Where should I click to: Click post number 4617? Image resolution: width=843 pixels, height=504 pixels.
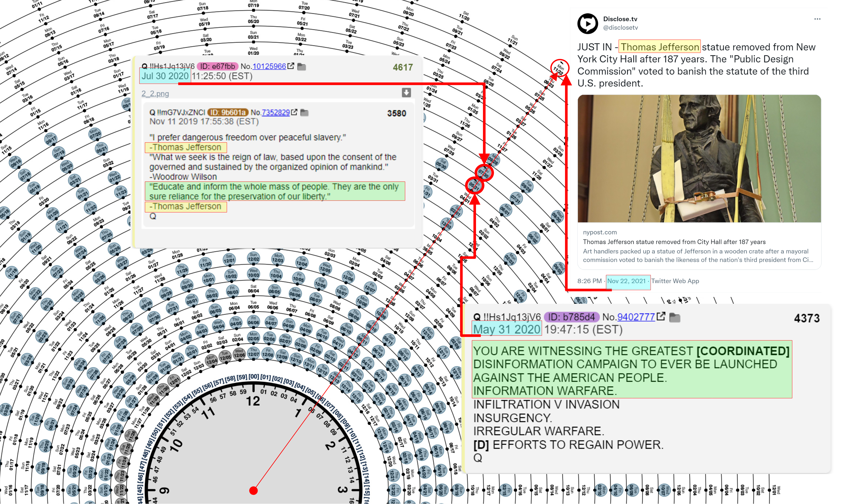click(403, 67)
